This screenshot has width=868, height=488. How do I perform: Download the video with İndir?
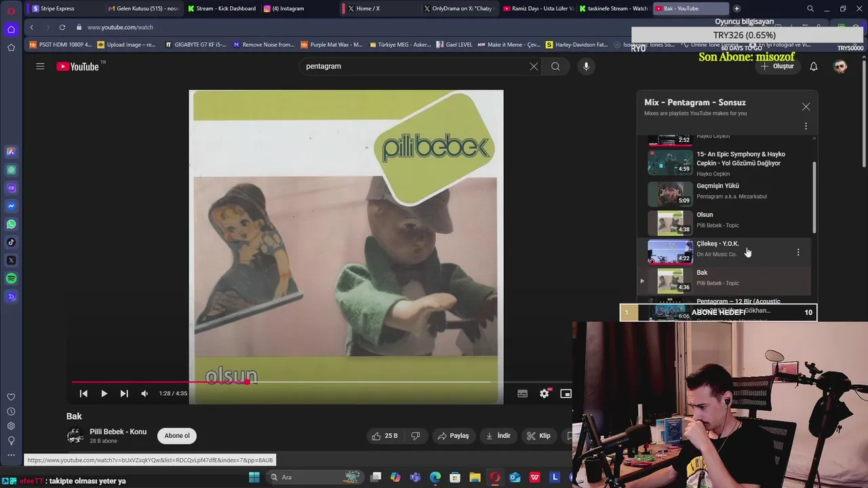pyautogui.click(x=498, y=436)
